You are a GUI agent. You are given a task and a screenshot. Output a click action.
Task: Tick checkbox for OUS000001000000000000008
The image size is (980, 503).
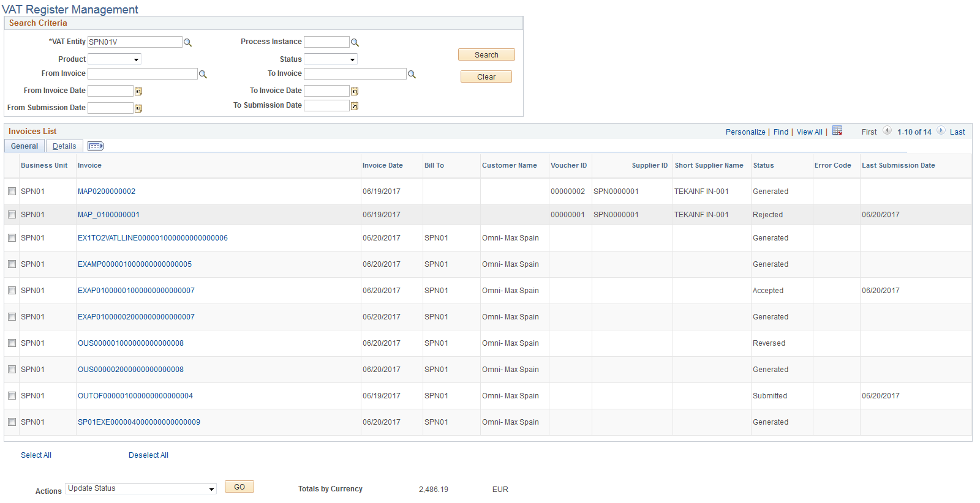12,343
